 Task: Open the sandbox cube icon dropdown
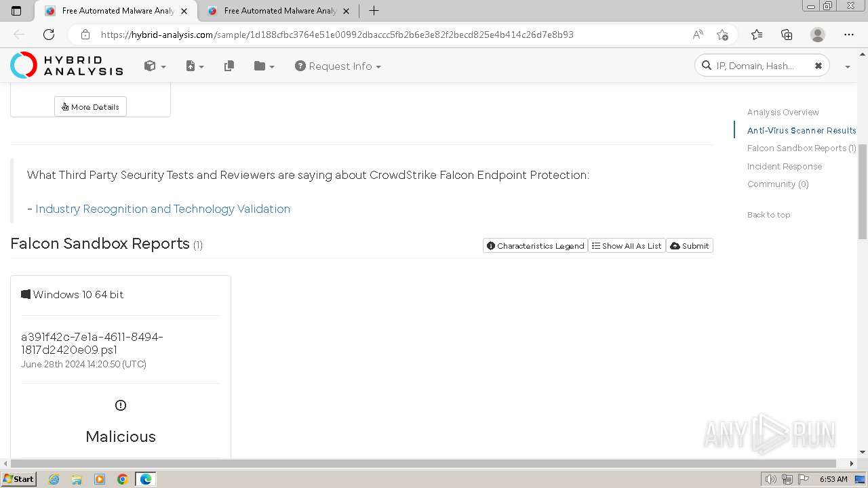pos(155,66)
